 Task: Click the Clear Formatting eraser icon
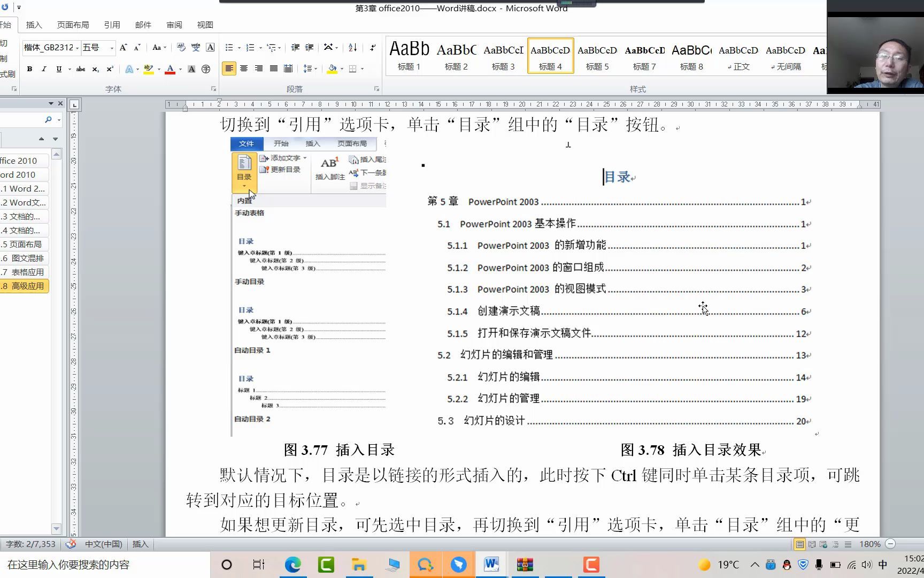click(x=181, y=48)
